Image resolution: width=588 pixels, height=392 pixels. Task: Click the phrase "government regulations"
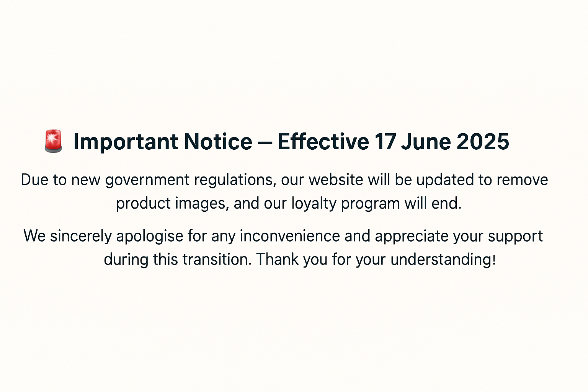[x=191, y=180]
